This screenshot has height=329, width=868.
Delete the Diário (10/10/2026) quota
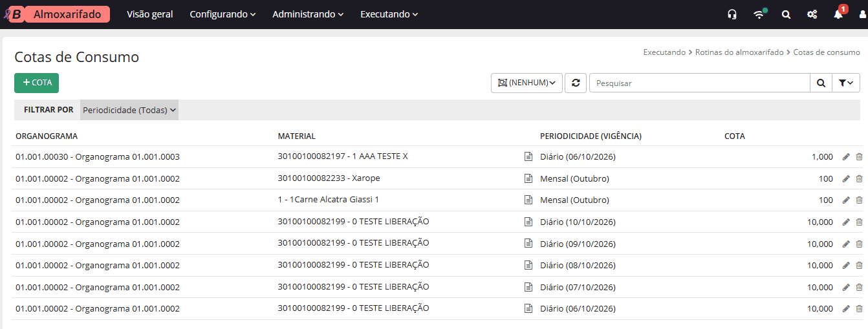pos(859,222)
